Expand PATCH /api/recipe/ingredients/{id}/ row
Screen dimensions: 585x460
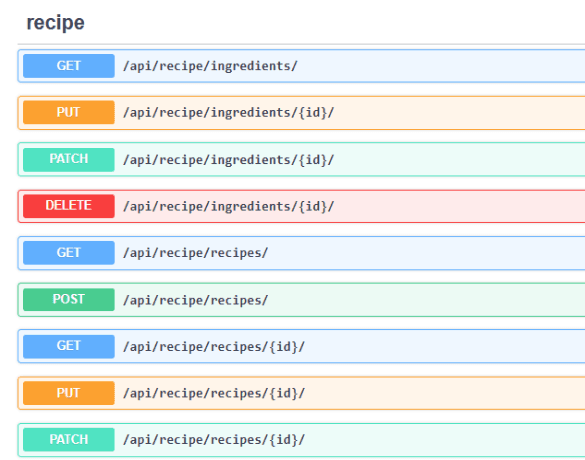click(x=301, y=160)
